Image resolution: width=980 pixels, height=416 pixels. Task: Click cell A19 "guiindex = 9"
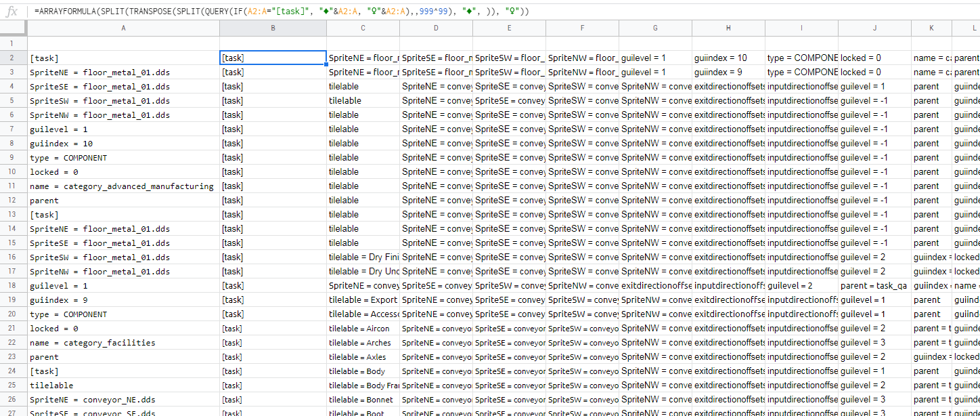123,299
